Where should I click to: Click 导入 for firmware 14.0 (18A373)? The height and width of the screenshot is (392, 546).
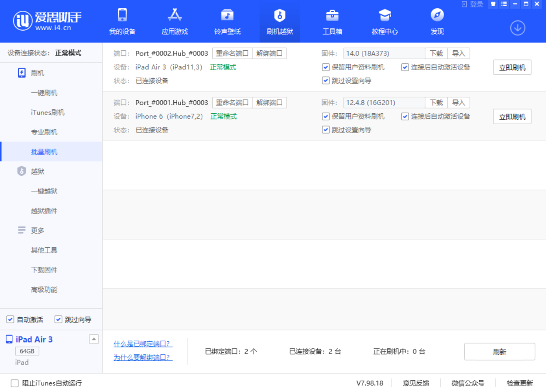point(458,53)
